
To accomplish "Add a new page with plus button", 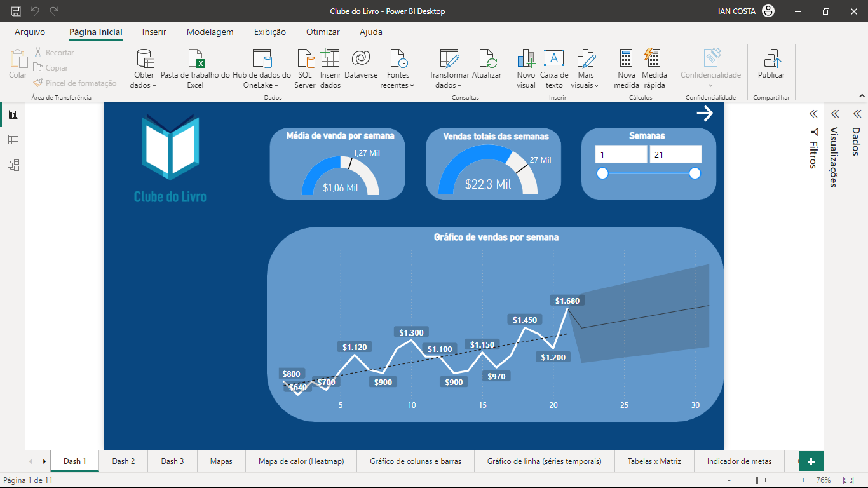I will [811, 461].
